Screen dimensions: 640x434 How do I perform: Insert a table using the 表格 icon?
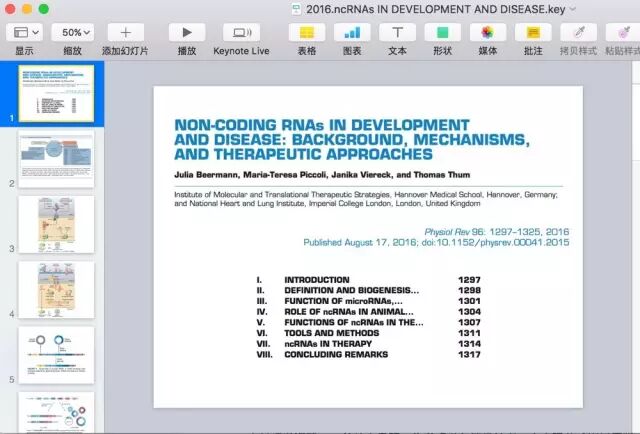(307, 32)
